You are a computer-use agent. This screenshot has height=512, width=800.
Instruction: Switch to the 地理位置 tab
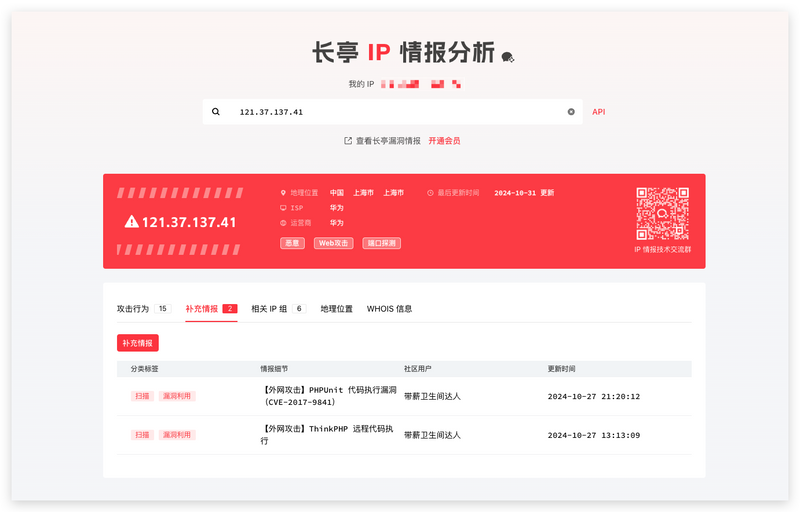click(336, 309)
